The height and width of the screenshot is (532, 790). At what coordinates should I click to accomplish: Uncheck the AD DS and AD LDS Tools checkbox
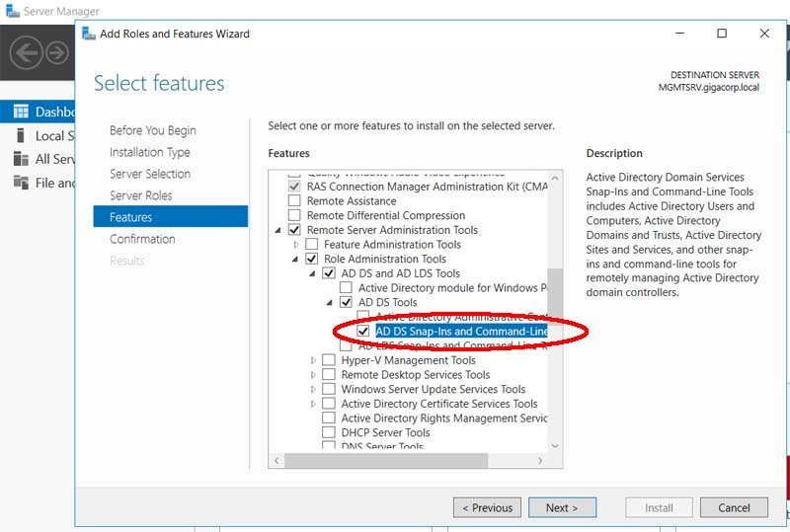(x=329, y=273)
